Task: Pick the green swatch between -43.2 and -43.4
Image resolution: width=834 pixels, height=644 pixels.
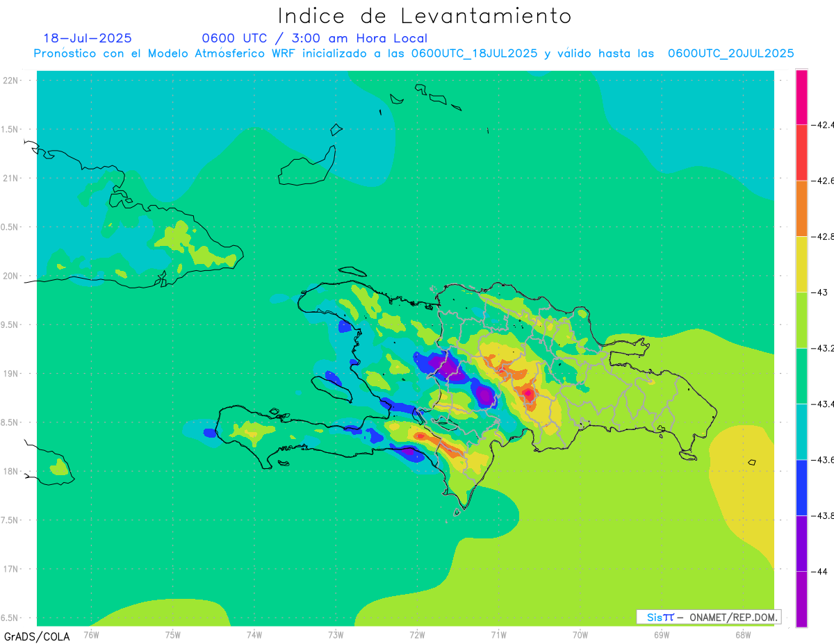Action: 801,376
